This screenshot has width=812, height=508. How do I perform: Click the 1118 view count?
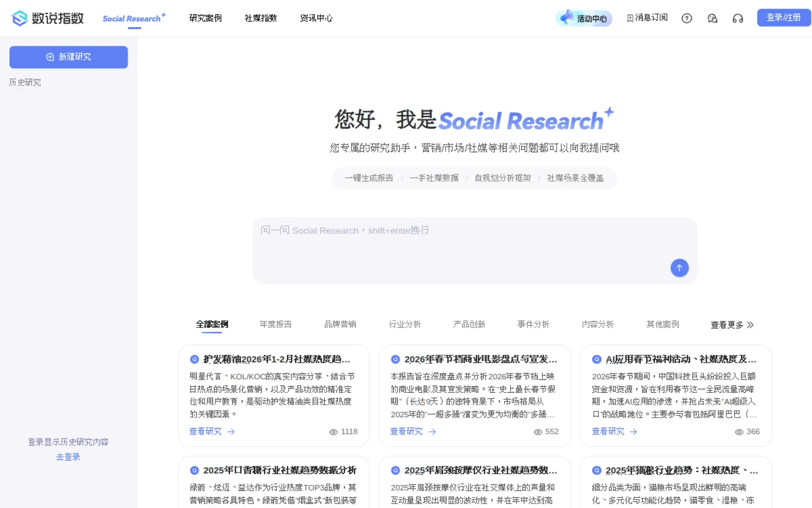350,432
